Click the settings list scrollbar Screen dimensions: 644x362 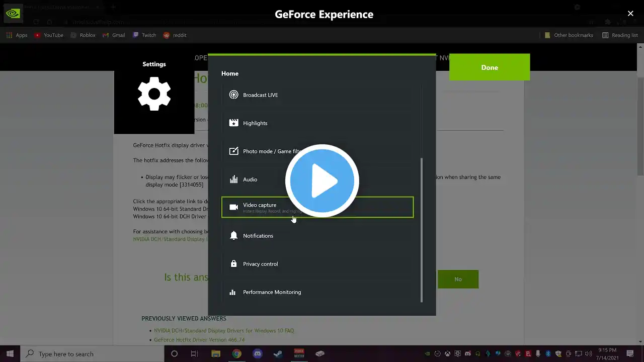(x=422, y=229)
